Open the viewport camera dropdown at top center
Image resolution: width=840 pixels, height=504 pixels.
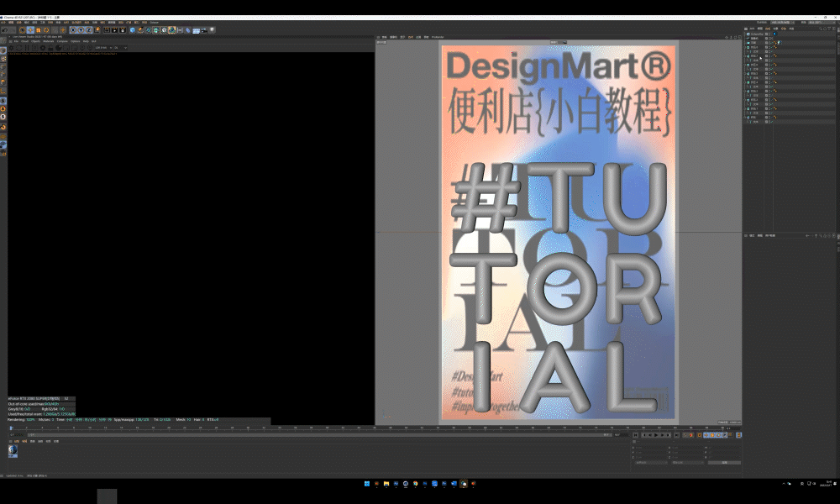click(x=559, y=42)
